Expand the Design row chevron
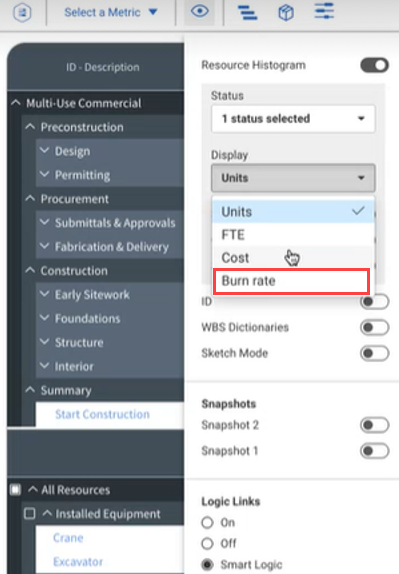 pyautogui.click(x=44, y=150)
